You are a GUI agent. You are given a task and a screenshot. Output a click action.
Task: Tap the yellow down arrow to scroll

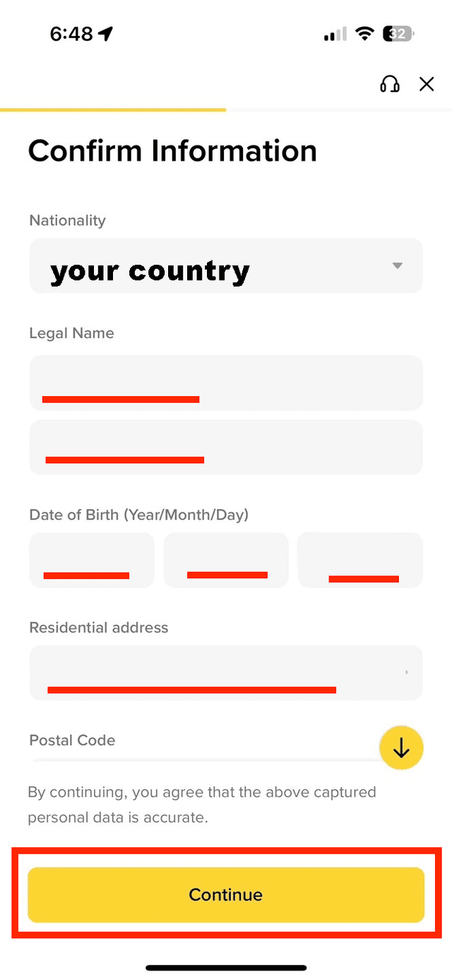(401, 747)
